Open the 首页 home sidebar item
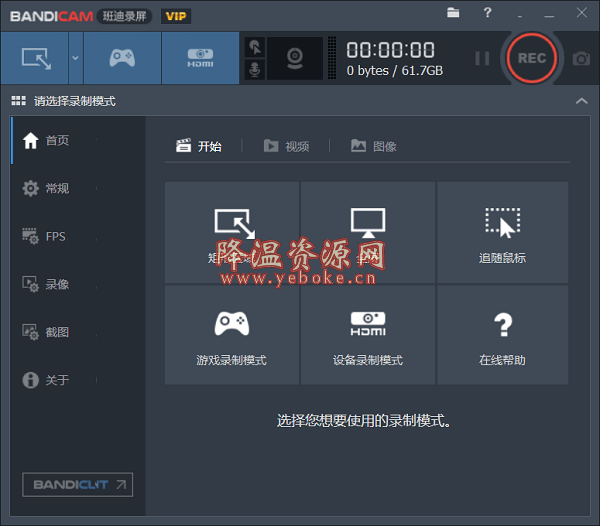The width and height of the screenshot is (600, 526). [x=78, y=140]
